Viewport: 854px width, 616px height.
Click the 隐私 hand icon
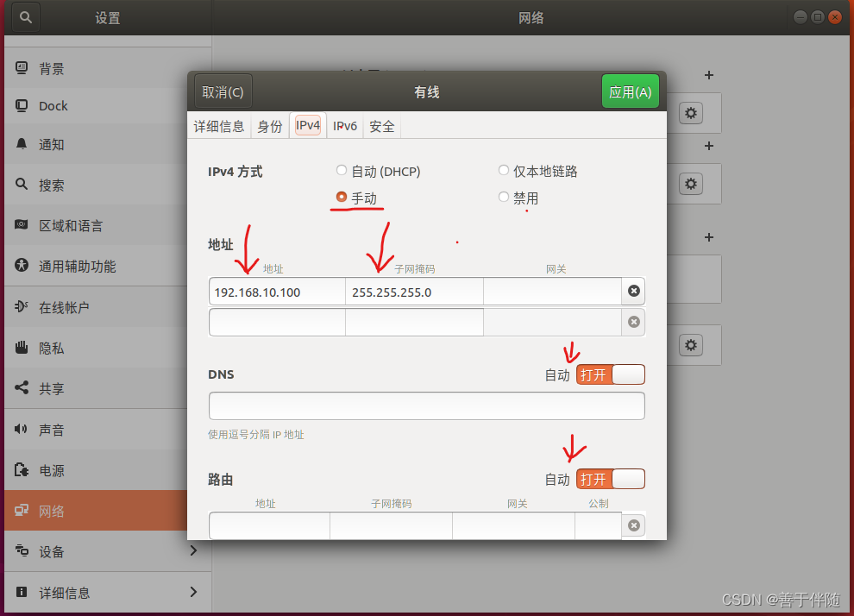tap(22, 347)
